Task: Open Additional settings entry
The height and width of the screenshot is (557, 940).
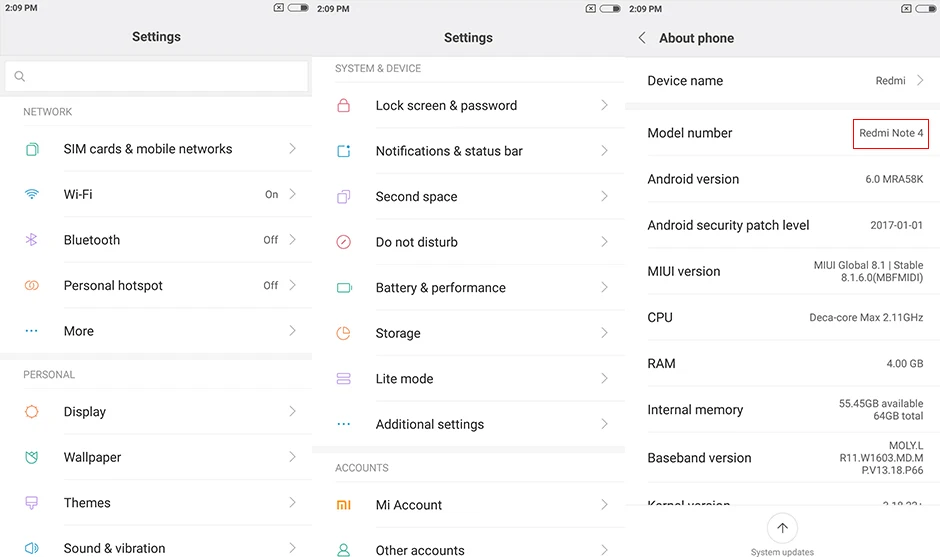Action: coord(468,424)
